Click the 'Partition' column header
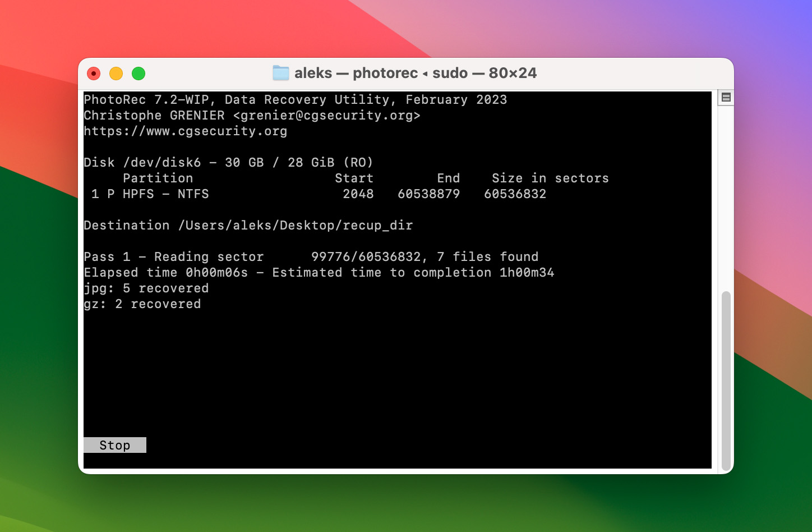Screen dimensions: 812x532 pyautogui.click(x=158, y=178)
